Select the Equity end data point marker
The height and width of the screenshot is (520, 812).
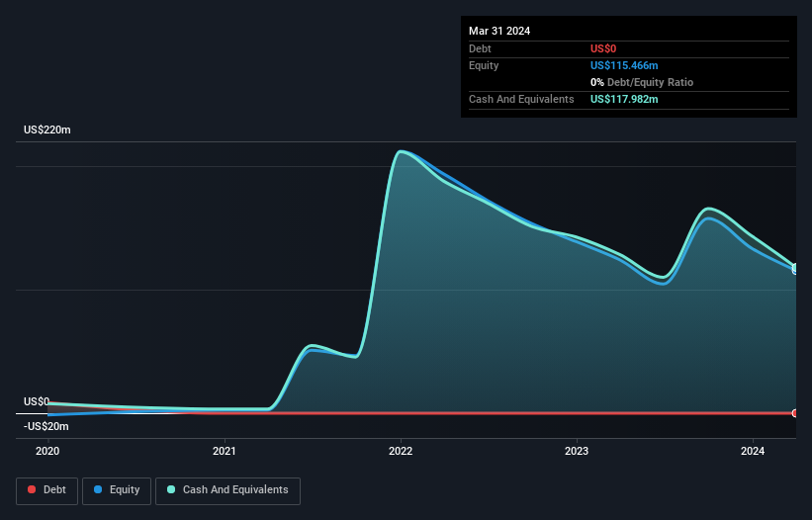[795, 269]
